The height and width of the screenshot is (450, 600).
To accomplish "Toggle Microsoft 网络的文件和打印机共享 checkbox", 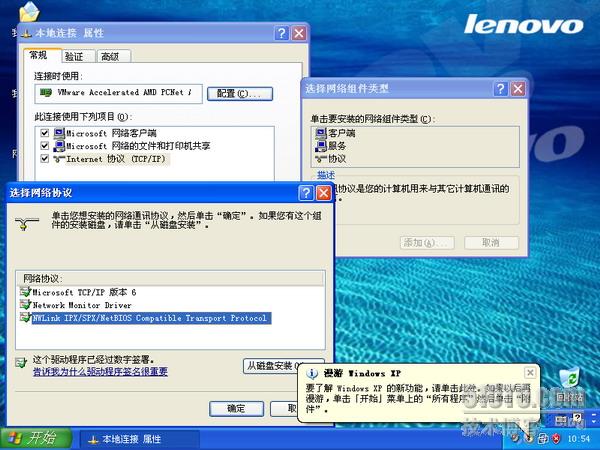I will coord(45,146).
